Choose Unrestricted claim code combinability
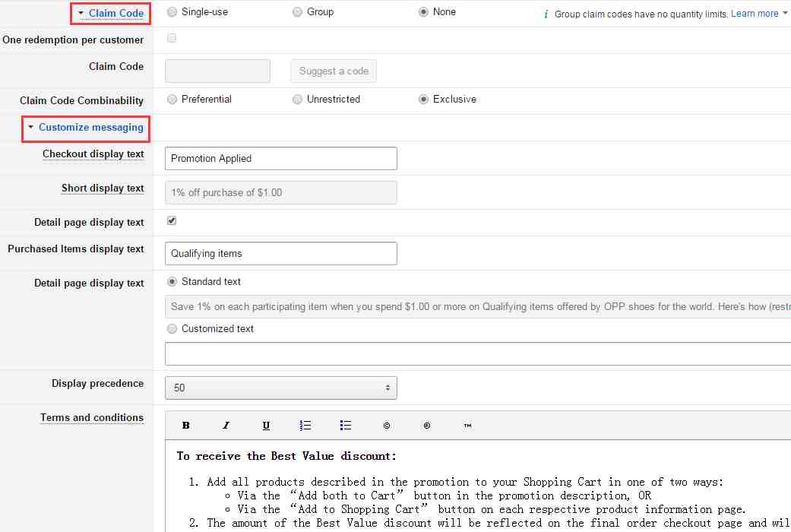791x532 pixels. pos(297,99)
